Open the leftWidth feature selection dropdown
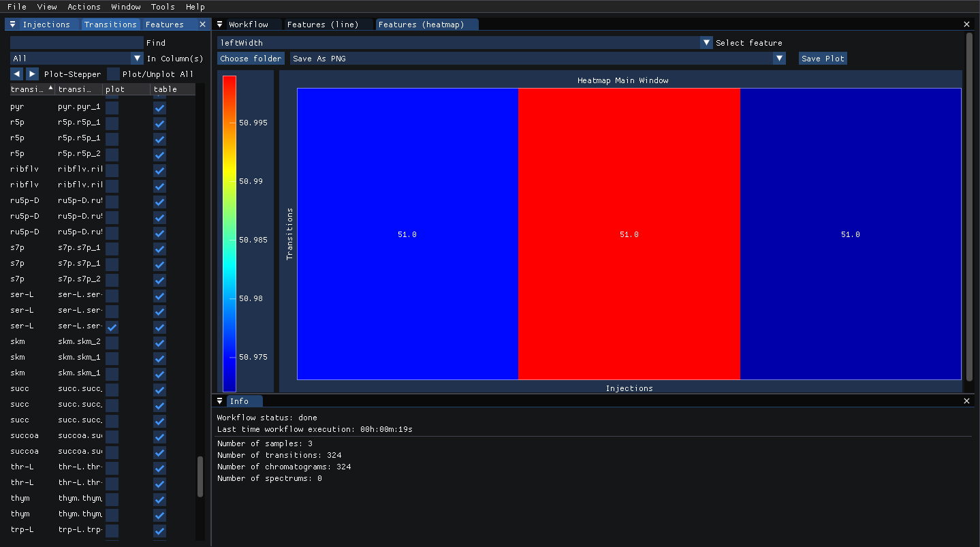Viewport: 980px width, 547px height. click(464, 43)
